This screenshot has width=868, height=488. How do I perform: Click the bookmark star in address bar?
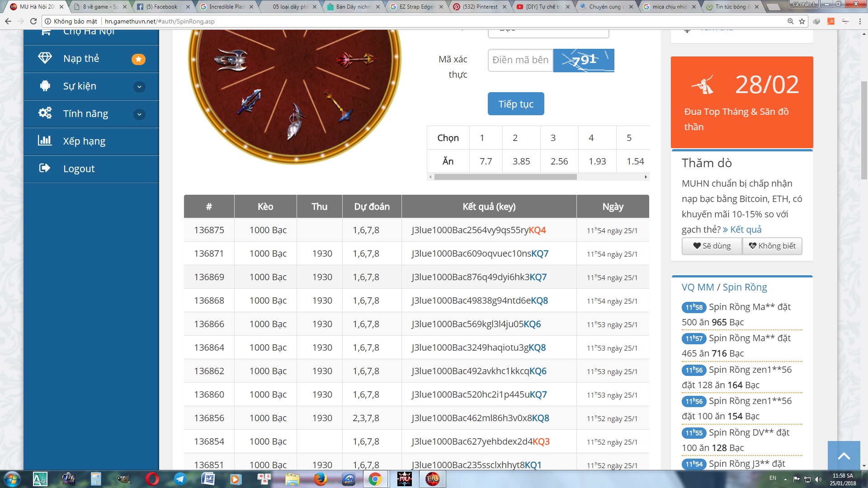pos(802,21)
